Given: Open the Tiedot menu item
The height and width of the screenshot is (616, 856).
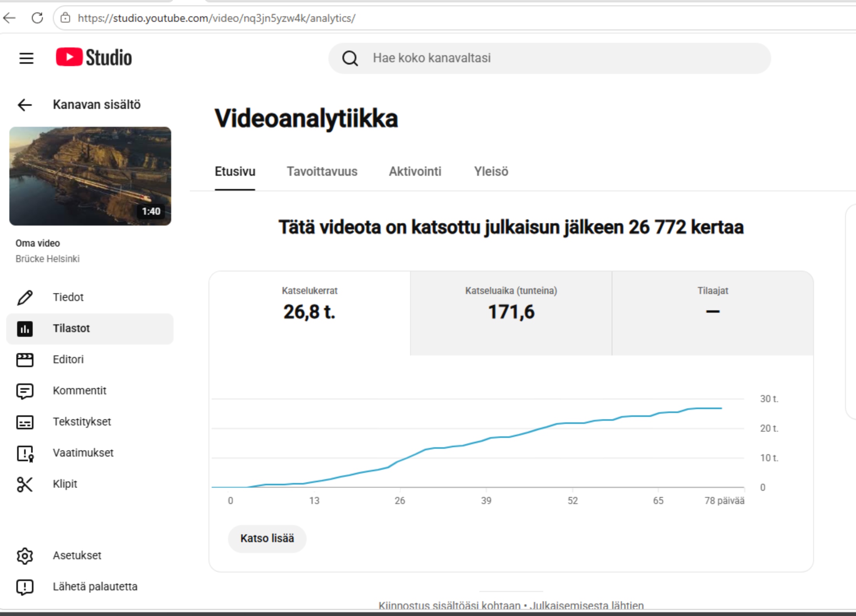Looking at the screenshot, I should 90,297.
